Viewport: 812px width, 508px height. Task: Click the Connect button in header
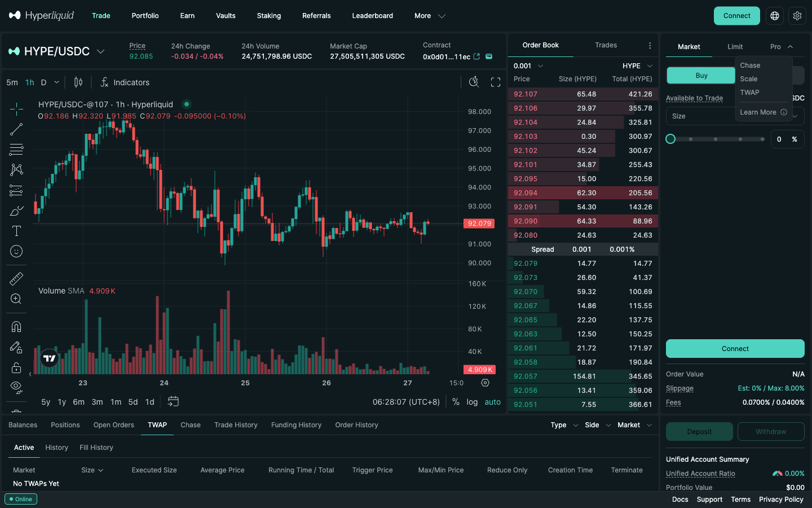click(736, 16)
